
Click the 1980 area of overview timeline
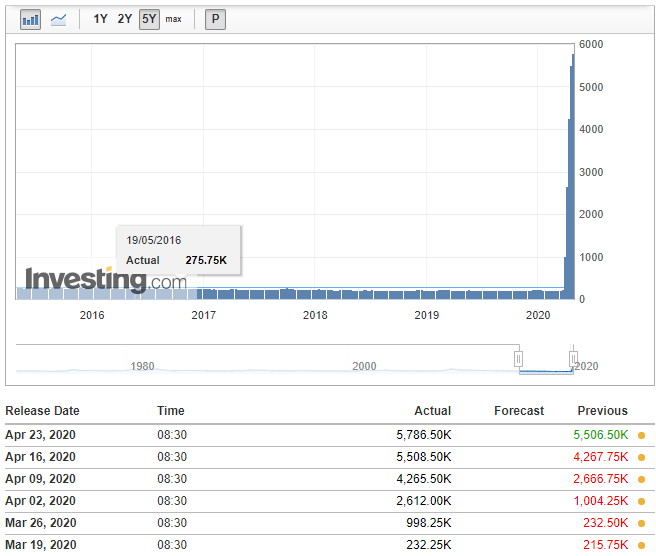click(142, 366)
